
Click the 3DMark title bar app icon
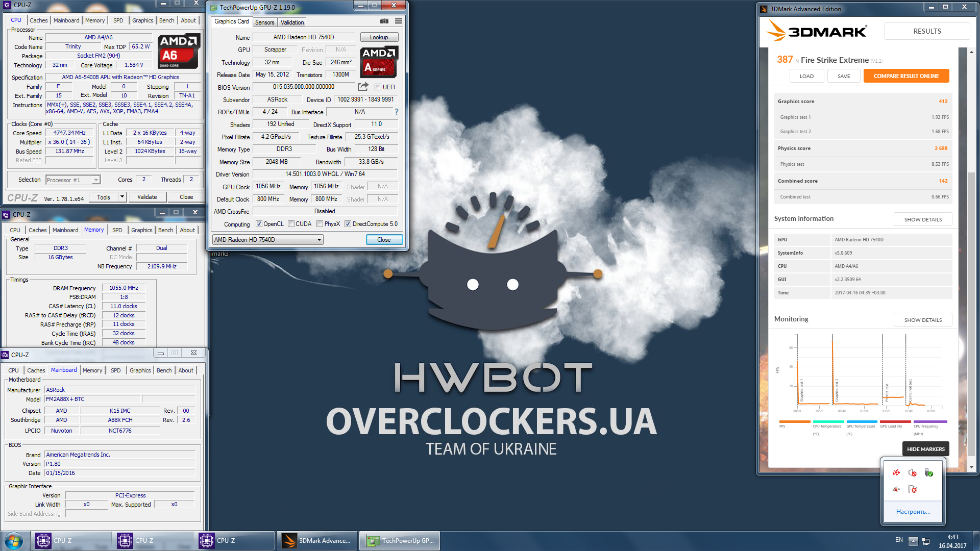tap(764, 9)
